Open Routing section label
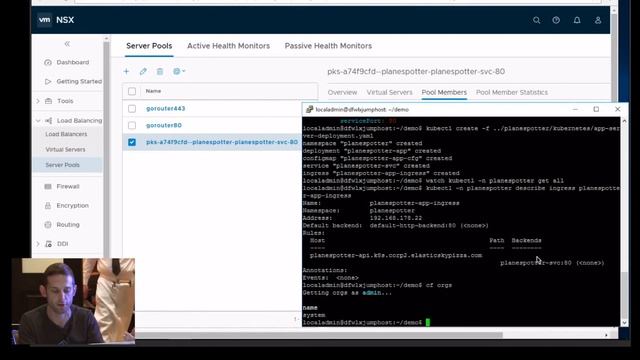 (x=68, y=224)
